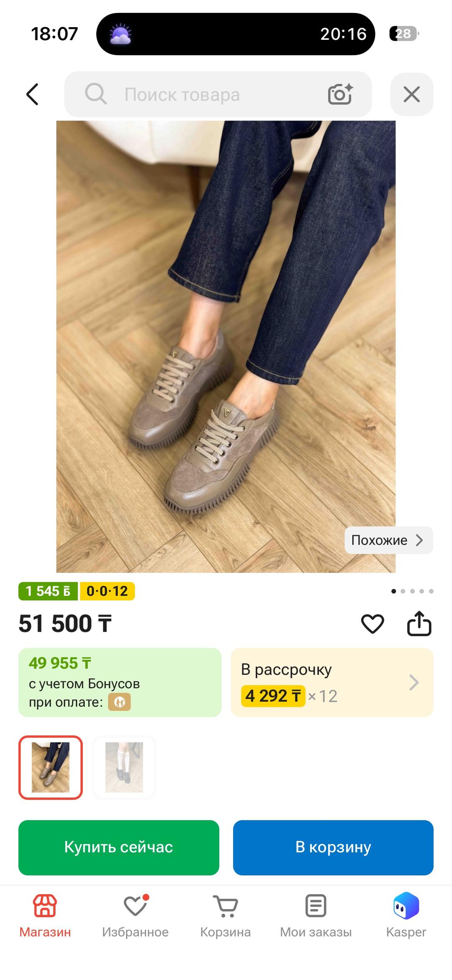The width and height of the screenshot is (452, 980).
Task: Tap the bonus payment card icon
Action: point(120,702)
